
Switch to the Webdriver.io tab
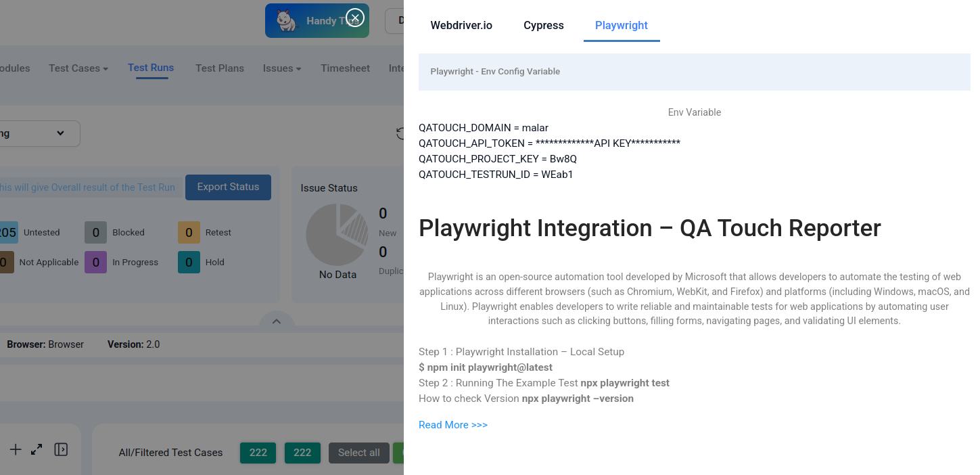(x=461, y=26)
